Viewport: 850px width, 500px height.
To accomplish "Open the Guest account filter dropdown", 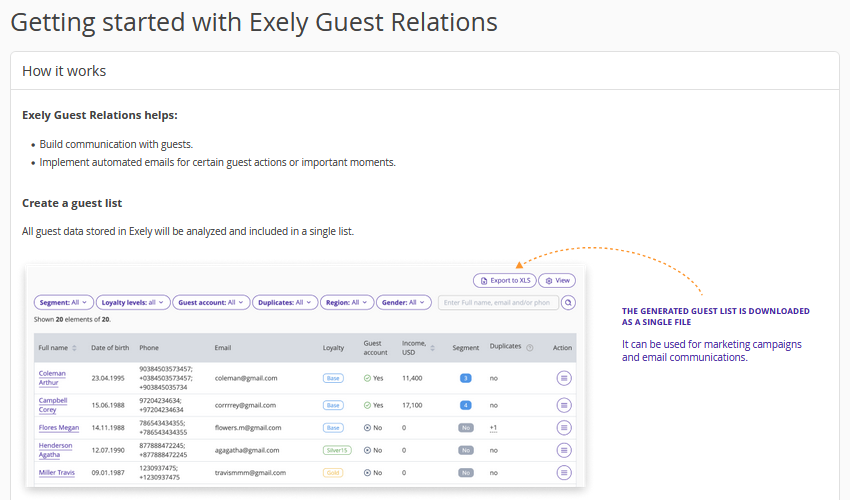I will pos(210,302).
